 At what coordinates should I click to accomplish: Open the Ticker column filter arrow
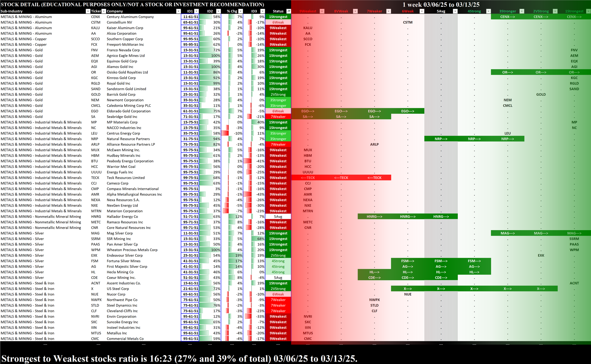pos(104,11)
